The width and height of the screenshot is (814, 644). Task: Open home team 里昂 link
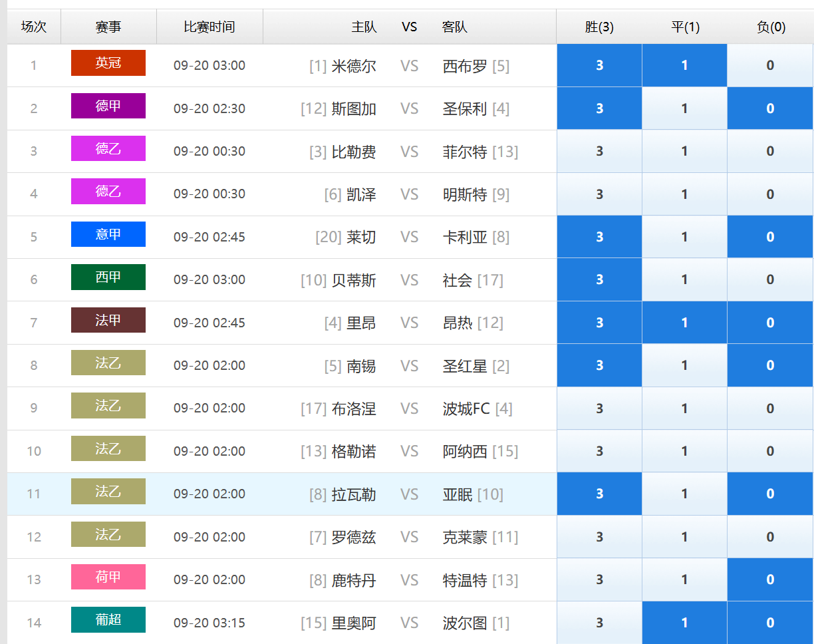point(361,323)
